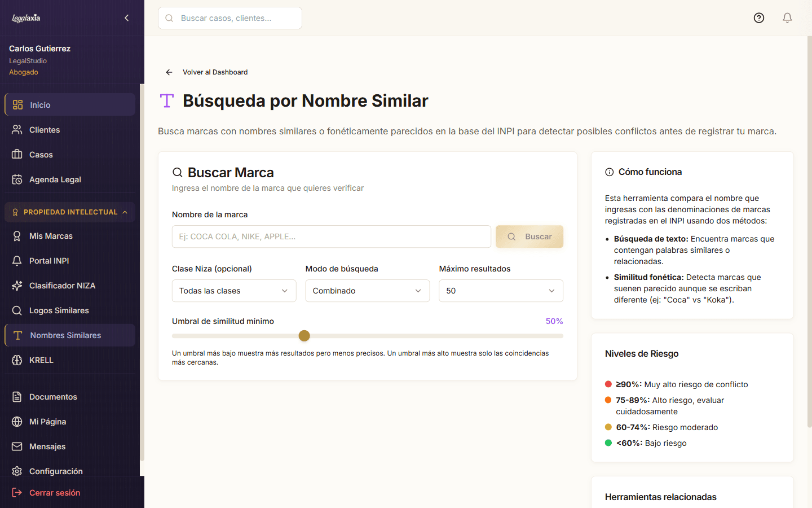
Task: Open the notifications bell icon
Action: 787,17
